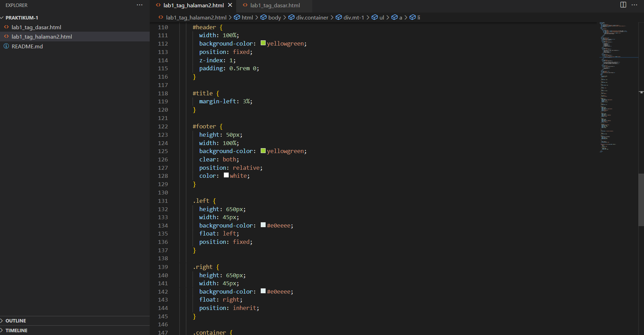Click the symbol icon before body in breadcrumb
Screen dimensions: 644x335
click(263, 17)
